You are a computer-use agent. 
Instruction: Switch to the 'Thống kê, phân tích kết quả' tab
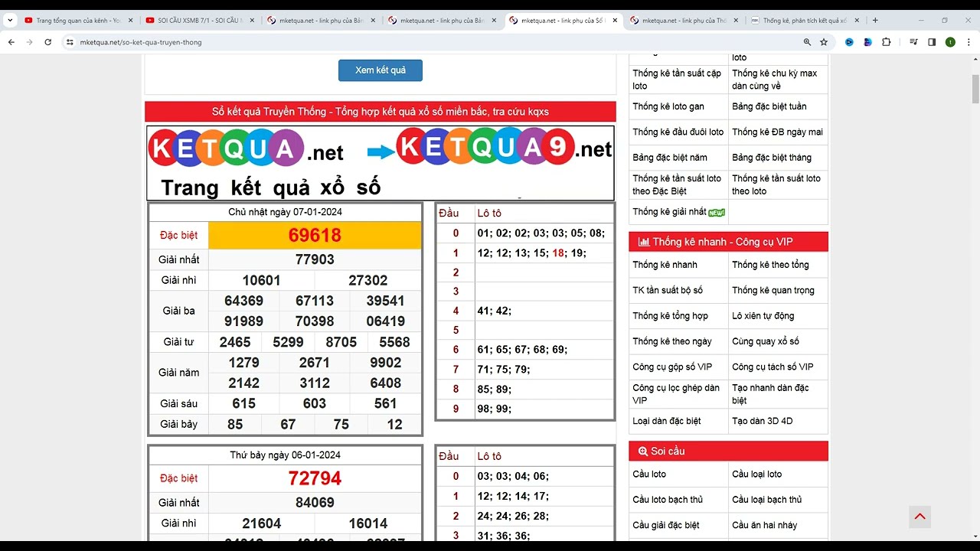point(804,21)
